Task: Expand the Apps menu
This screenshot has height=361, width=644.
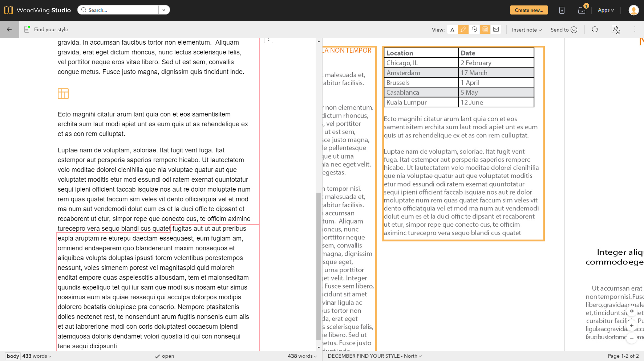Action: pyautogui.click(x=606, y=10)
